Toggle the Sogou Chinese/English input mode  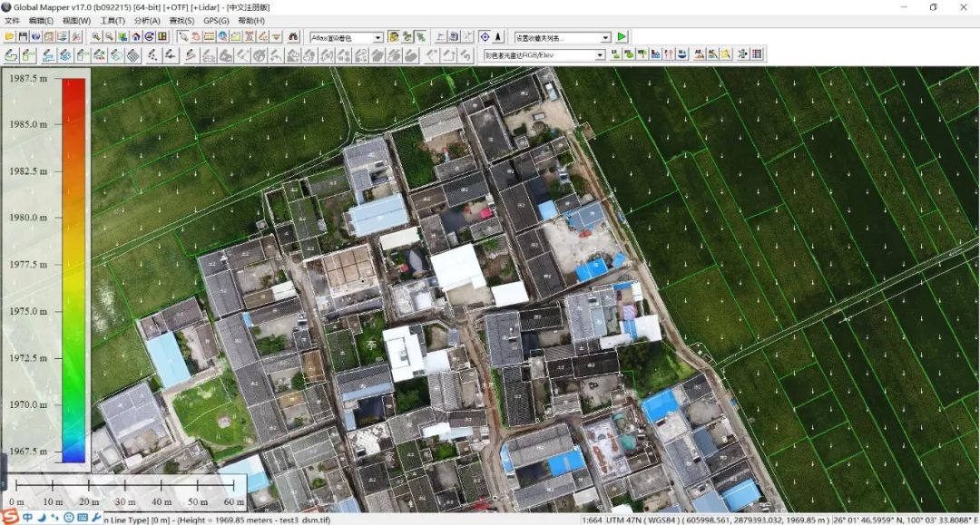coord(27,518)
